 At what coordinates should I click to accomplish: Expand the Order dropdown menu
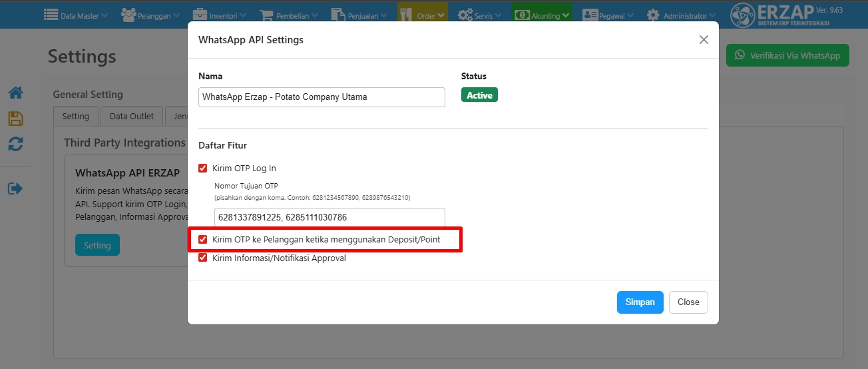[423, 15]
